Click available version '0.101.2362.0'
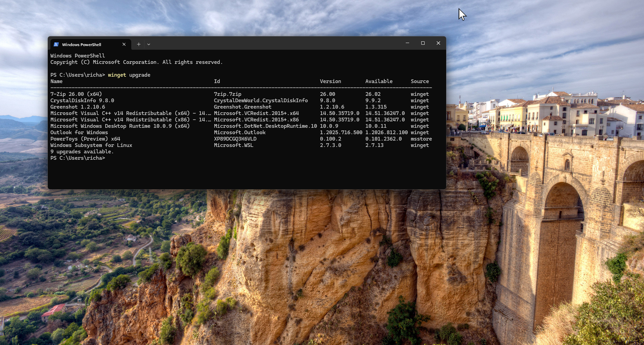The image size is (644, 345). coord(384,139)
